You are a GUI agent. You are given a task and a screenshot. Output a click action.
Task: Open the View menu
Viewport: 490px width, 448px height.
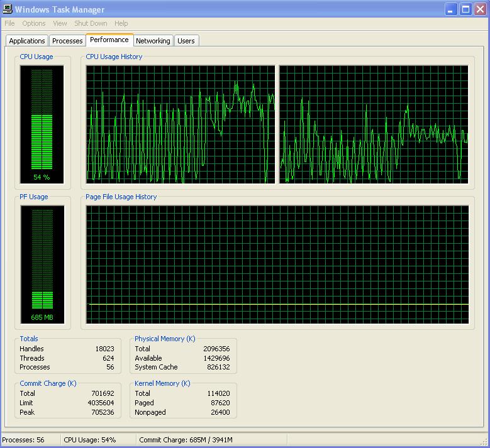tap(60, 23)
